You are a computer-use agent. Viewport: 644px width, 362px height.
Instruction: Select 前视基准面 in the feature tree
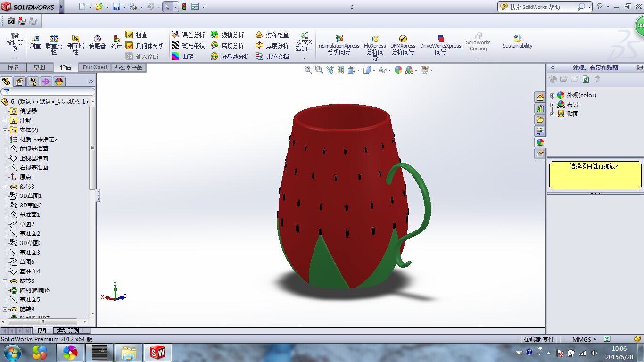click(34, 149)
